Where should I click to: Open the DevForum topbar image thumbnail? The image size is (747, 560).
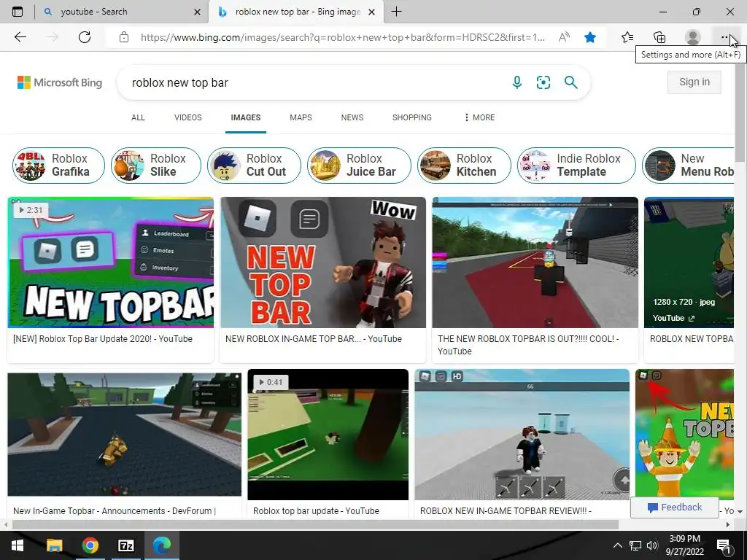[124, 435]
